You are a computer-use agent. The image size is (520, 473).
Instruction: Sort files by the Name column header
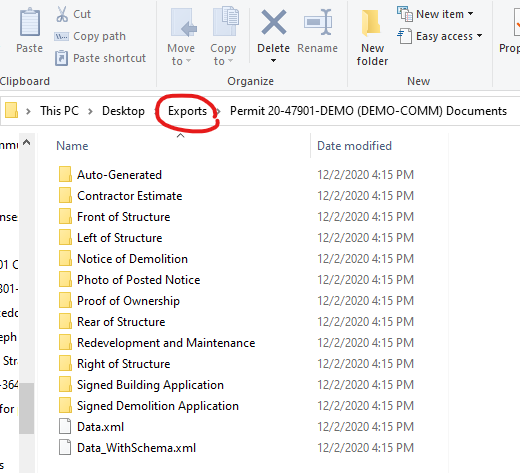(72, 146)
